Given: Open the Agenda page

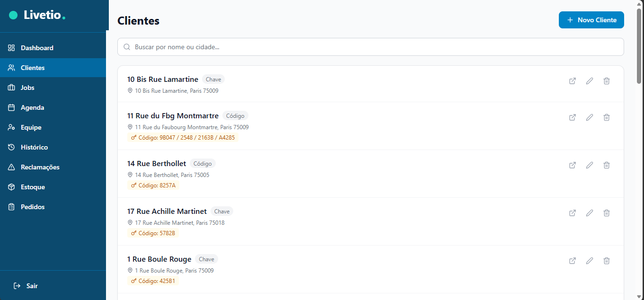Looking at the screenshot, I should [x=53, y=107].
